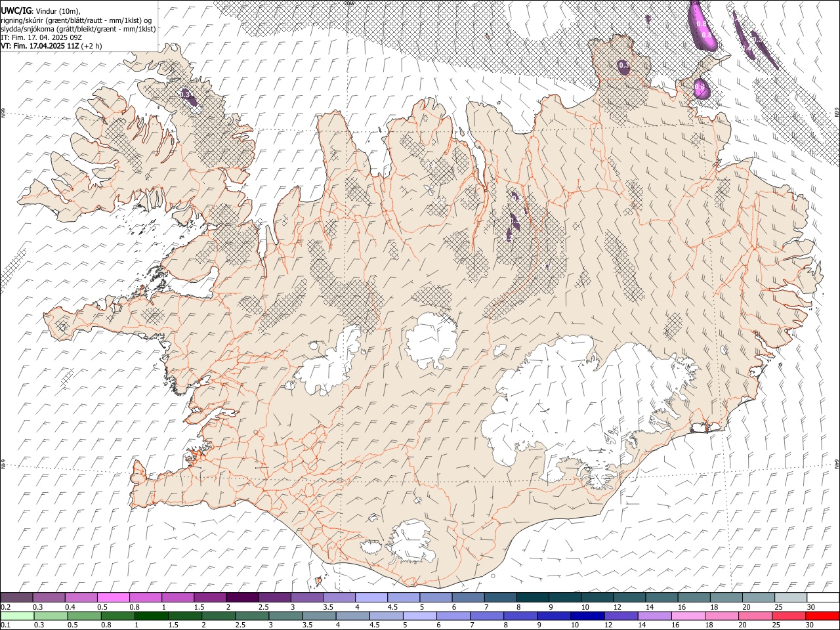Click the red 30 swatch in lower legend row

click(x=823, y=616)
